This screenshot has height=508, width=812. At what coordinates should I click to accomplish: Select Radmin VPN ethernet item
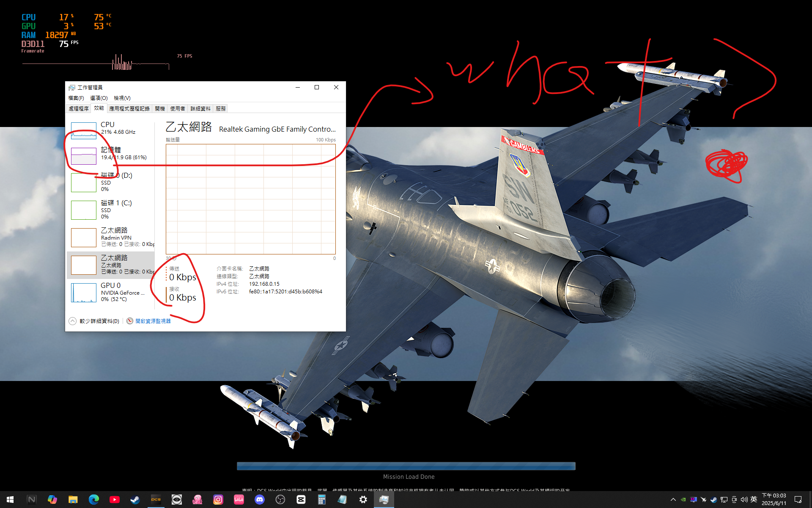pyautogui.click(x=111, y=237)
